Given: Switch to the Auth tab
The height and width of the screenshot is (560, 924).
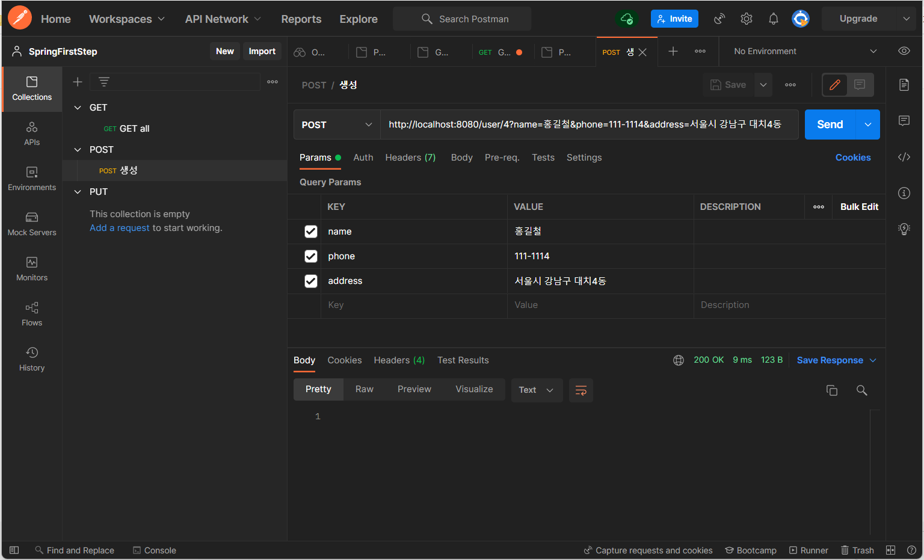Looking at the screenshot, I should (x=363, y=158).
